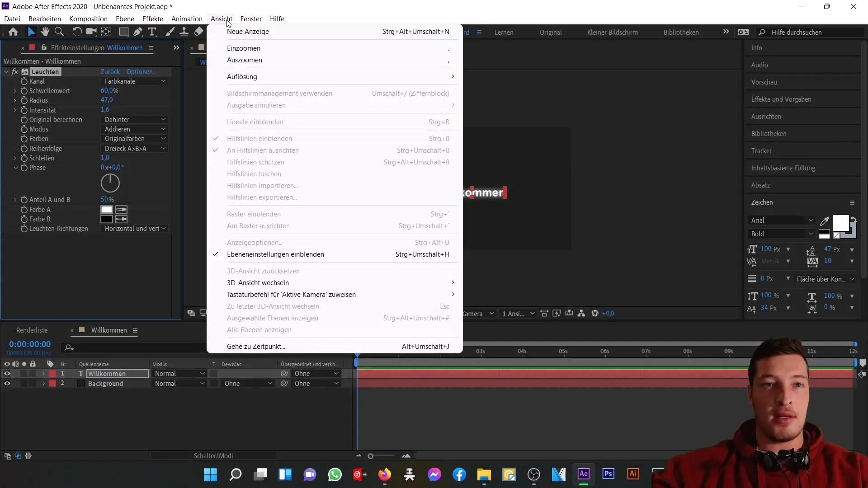Click the Farbe A white swatch
Image resolution: width=868 pixels, height=488 pixels.
coord(106,210)
